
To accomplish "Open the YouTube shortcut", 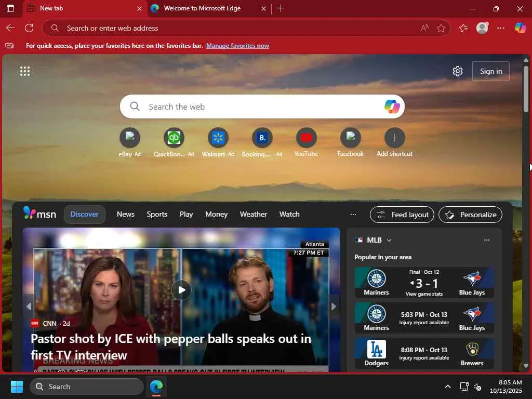I will click(x=307, y=138).
